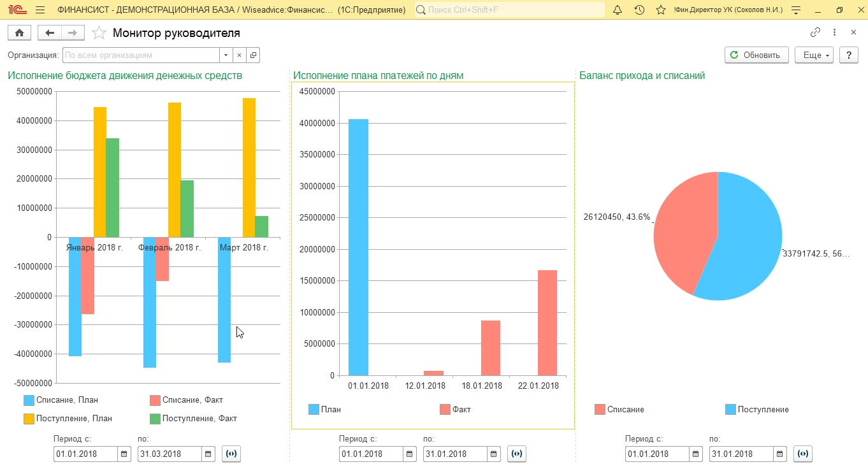The image size is (868, 469).
Task: Open calendar for payments chart end date
Action: coord(494,454)
